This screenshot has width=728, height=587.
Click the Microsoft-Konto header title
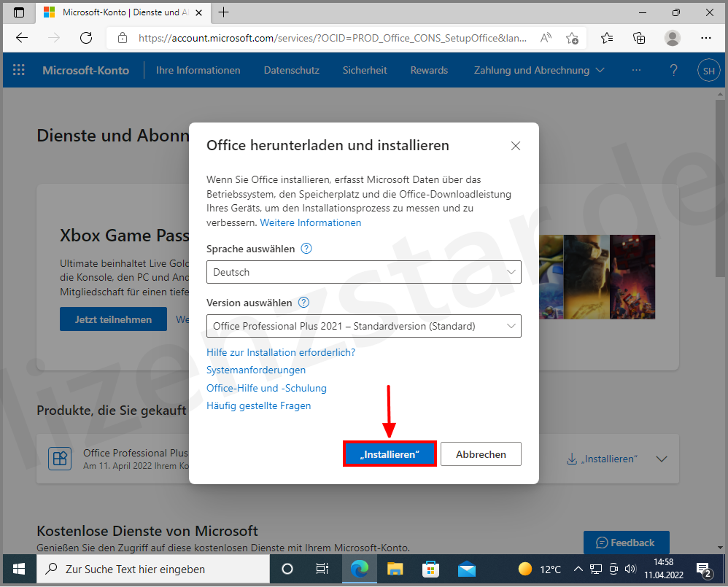(x=86, y=70)
